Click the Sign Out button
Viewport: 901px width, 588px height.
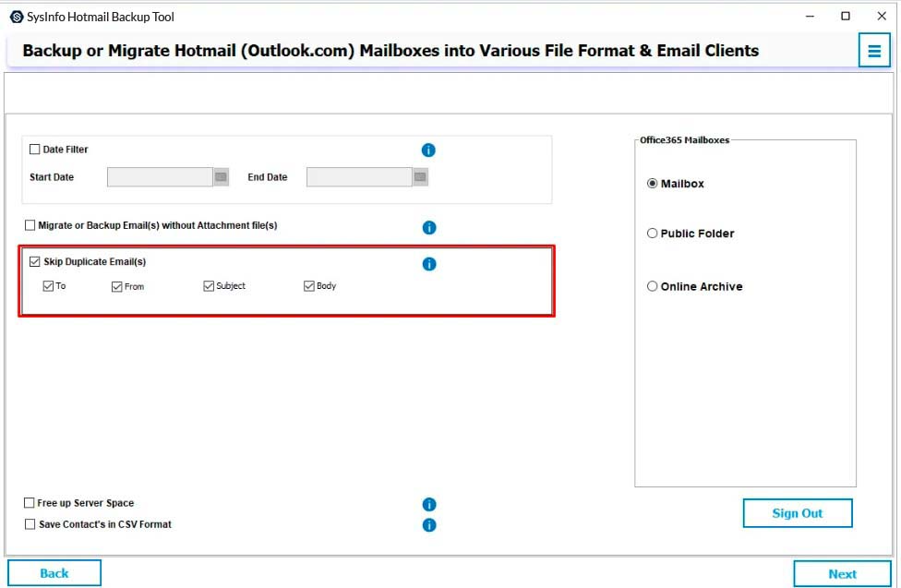click(x=797, y=512)
